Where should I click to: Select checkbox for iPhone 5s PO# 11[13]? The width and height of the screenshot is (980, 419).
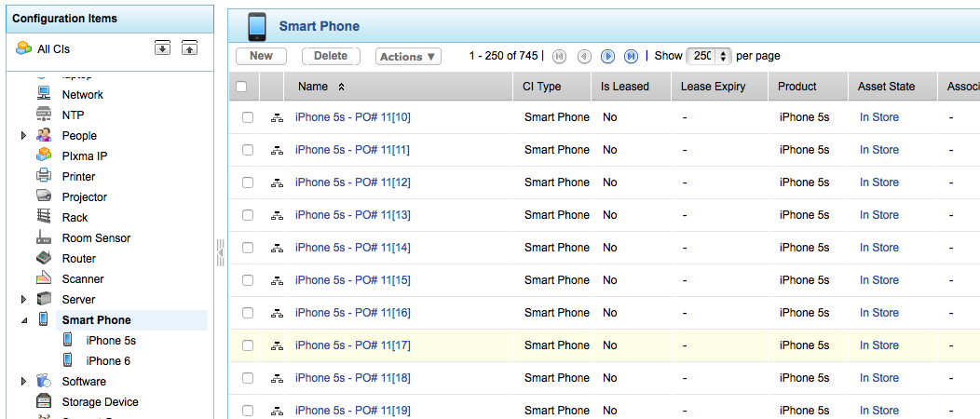(248, 215)
